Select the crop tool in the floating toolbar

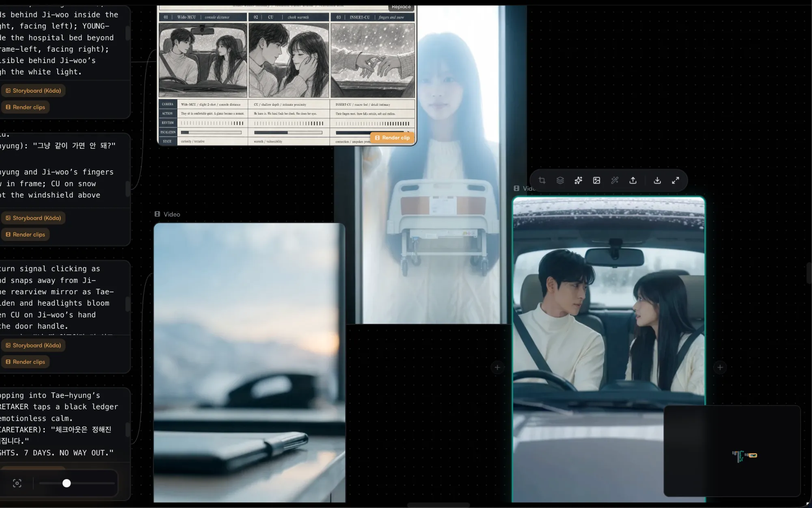(x=542, y=180)
